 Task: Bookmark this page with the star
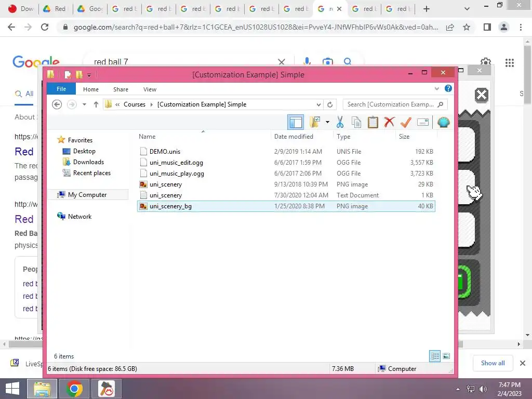point(467,27)
